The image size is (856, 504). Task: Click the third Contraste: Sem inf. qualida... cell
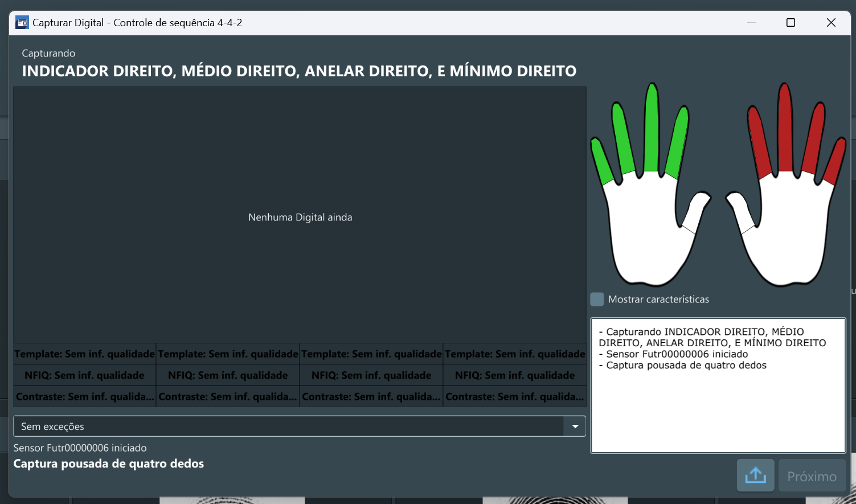pos(372,396)
